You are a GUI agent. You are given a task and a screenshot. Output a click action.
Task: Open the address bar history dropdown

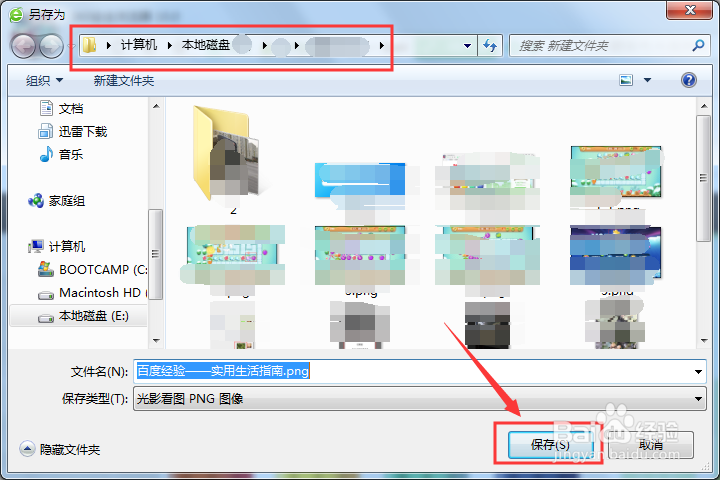467,46
